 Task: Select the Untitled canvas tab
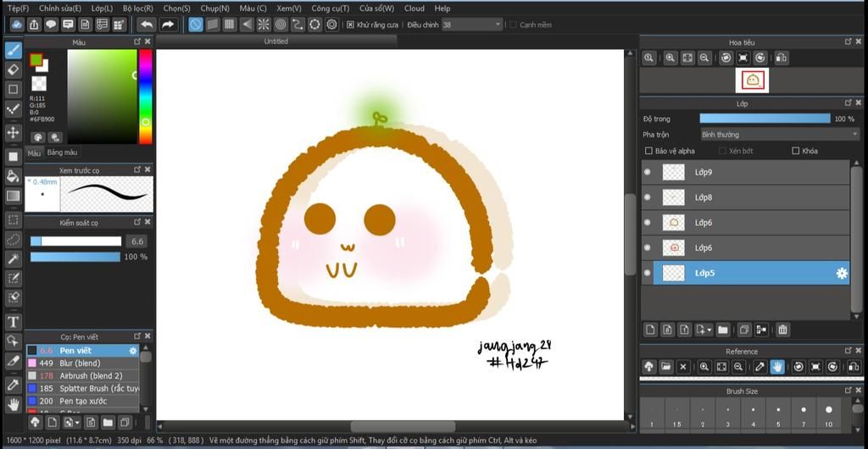tap(275, 42)
